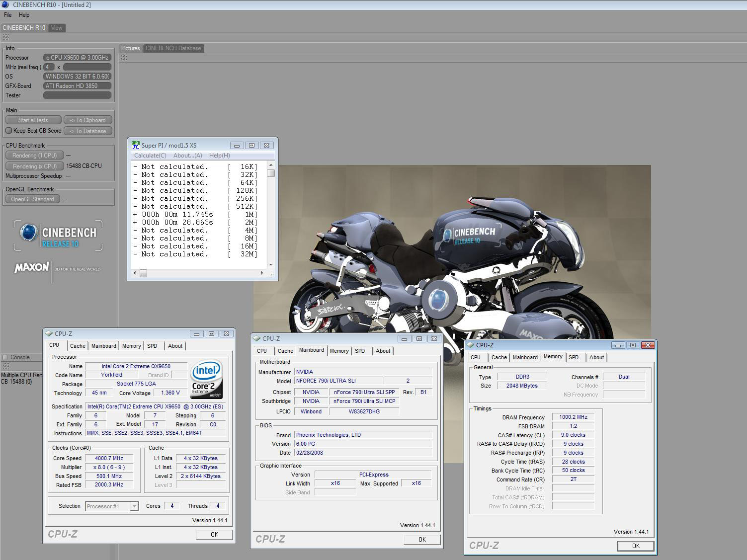Select the 1M result line 11.745s
747x560 pixels.
[195, 215]
